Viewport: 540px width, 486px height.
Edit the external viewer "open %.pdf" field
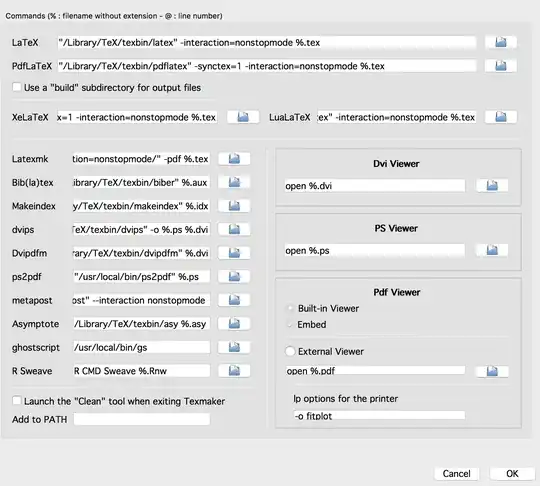point(375,371)
